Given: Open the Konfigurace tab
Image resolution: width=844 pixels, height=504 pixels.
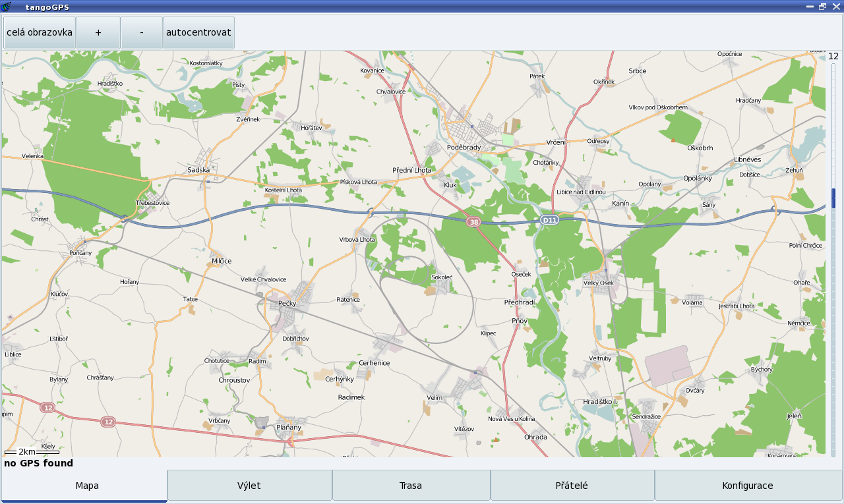Looking at the screenshot, I should 748,486.
